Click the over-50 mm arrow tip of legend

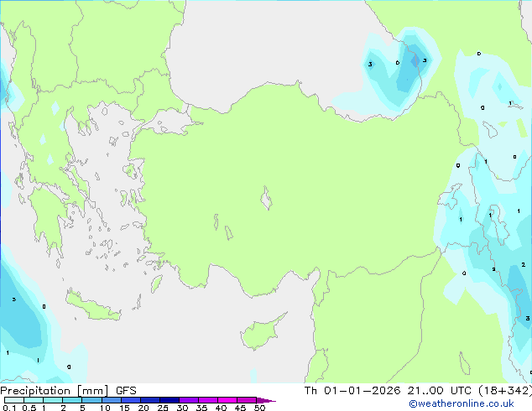(266, 400)
